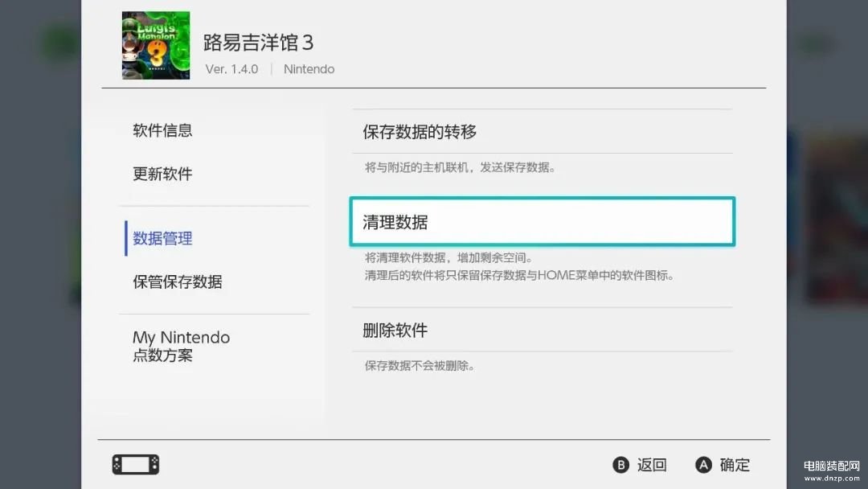Select the 数据管理 sidebar entry

click(162, 239)
